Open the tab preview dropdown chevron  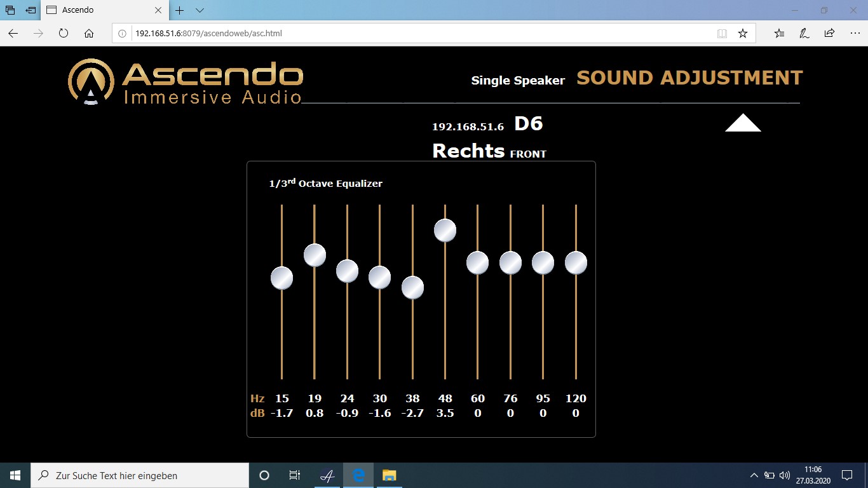coord(200,10)
